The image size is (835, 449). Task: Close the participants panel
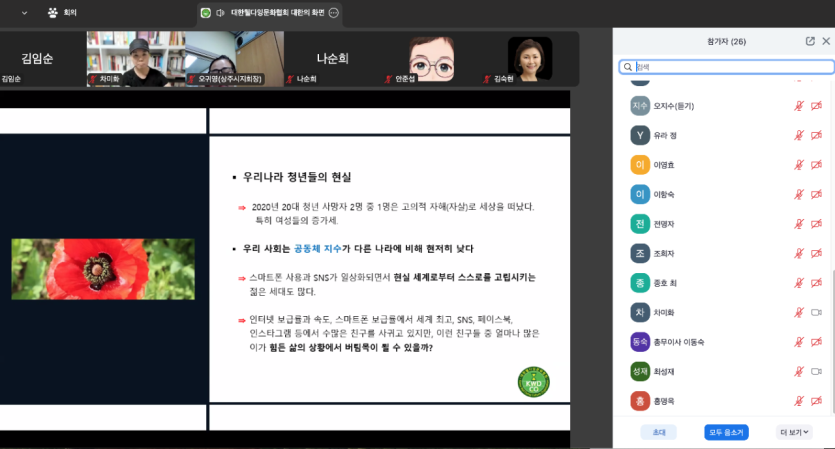pyautogui.click(x=826, y=41)
